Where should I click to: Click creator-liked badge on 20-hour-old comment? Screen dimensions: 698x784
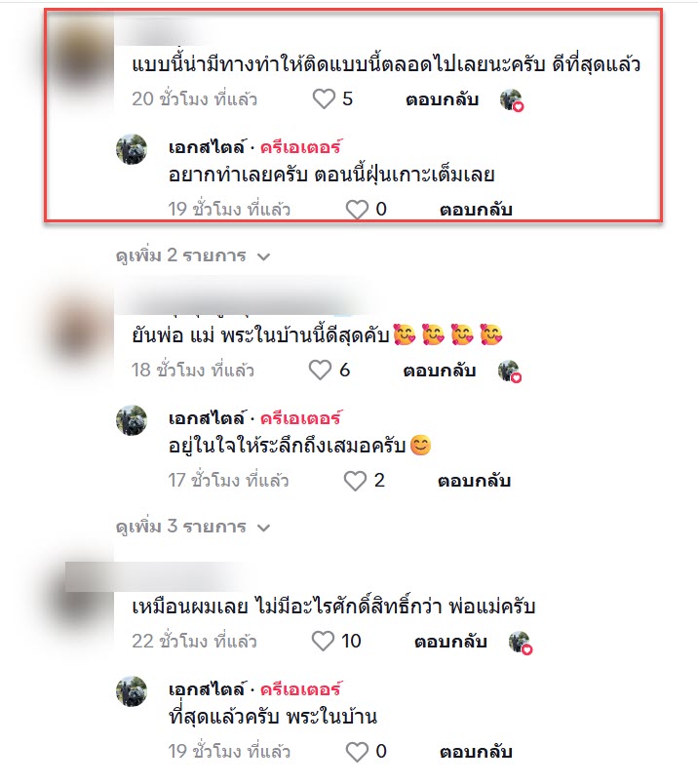(512, 100)
